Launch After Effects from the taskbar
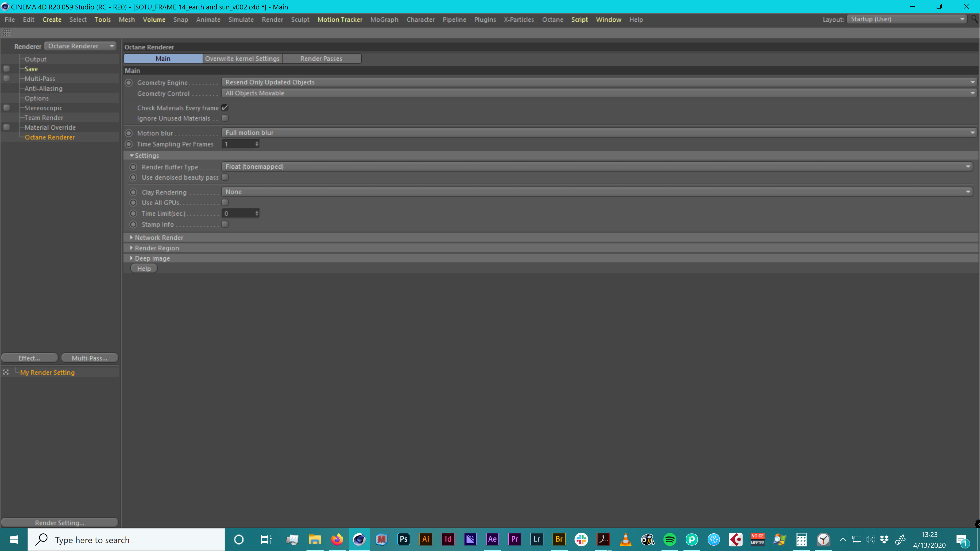Screen dimensions: 980x551 (x=492, y=539)
